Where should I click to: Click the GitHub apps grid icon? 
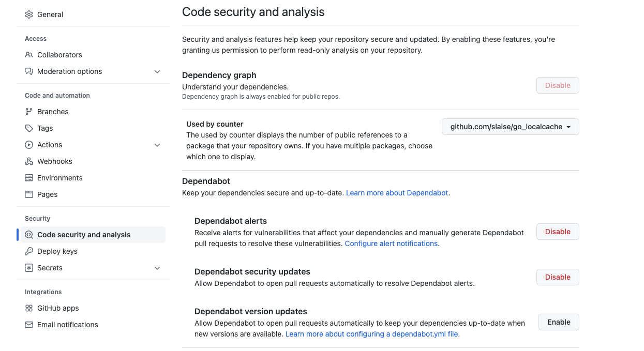coord(29,308)
